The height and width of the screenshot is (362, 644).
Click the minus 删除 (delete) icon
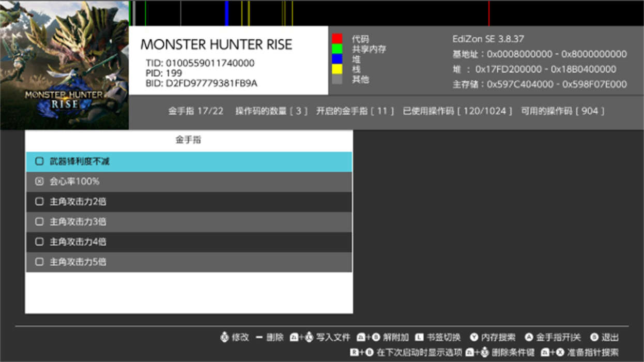coord(259,338)
